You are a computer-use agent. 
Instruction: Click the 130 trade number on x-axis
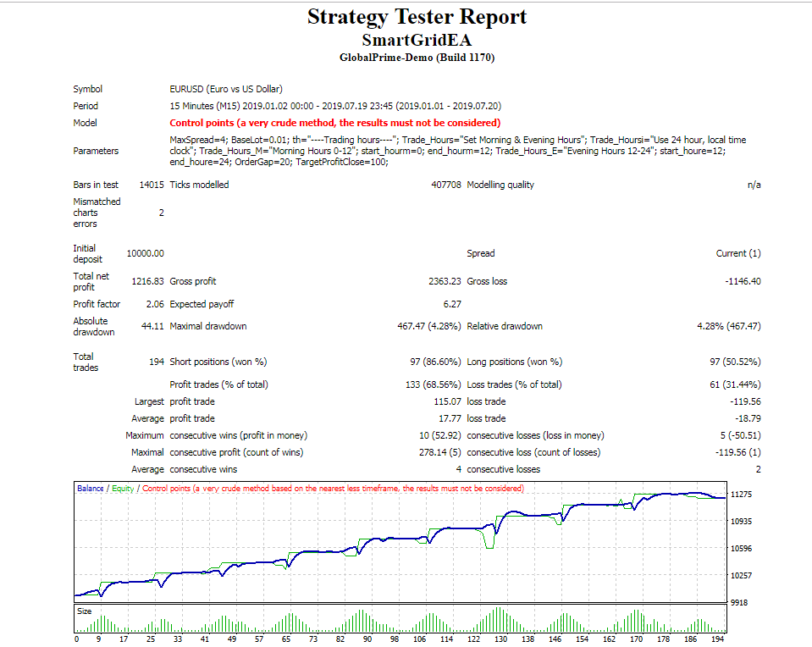(x=500, y=639)
